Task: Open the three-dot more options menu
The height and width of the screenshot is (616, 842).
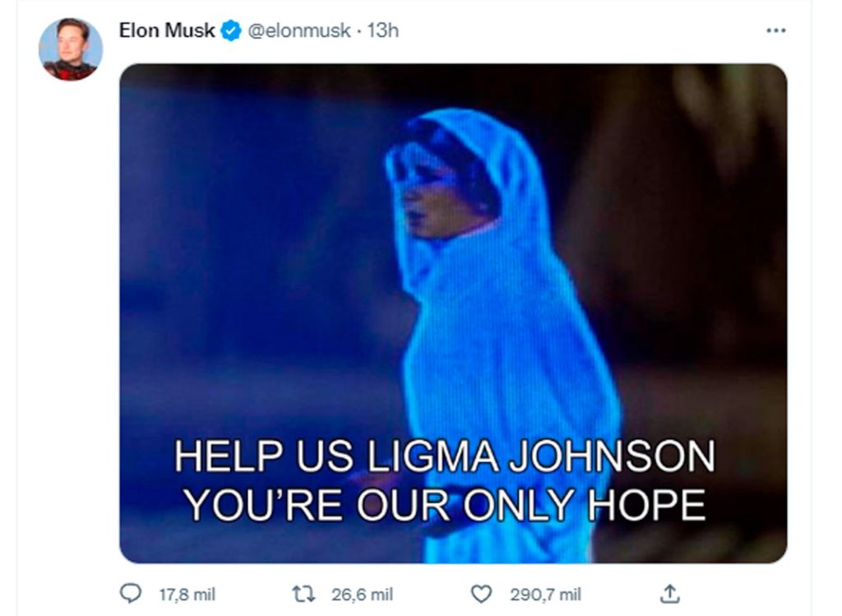Action: click(776, 30)
